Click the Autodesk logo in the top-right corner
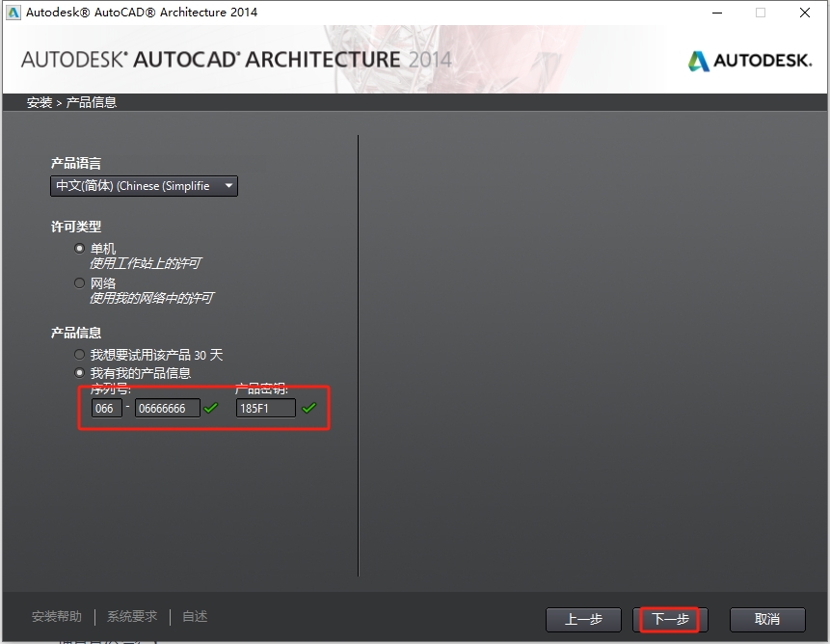830x644 pixels. click(x=749, y=59)
